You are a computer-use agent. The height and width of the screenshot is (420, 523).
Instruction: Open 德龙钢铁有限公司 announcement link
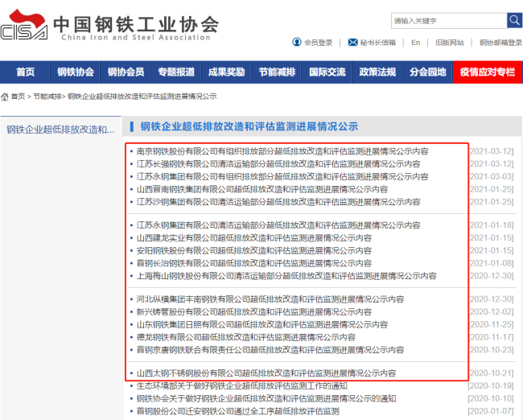pyautogui.click(x=246, y=337)
